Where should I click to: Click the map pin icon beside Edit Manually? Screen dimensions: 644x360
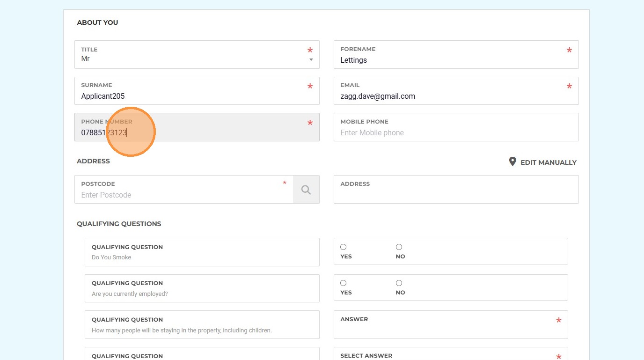pos(512,162)
